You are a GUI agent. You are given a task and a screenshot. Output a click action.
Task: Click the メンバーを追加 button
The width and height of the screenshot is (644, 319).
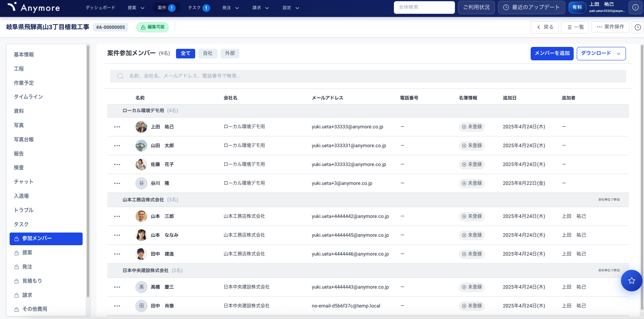click(552, 53)
